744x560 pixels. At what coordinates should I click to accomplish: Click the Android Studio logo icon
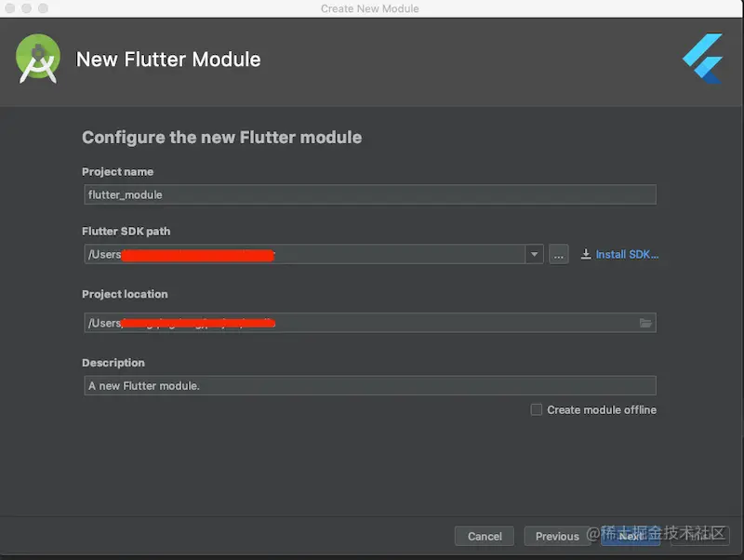click(x=38, y=59)
